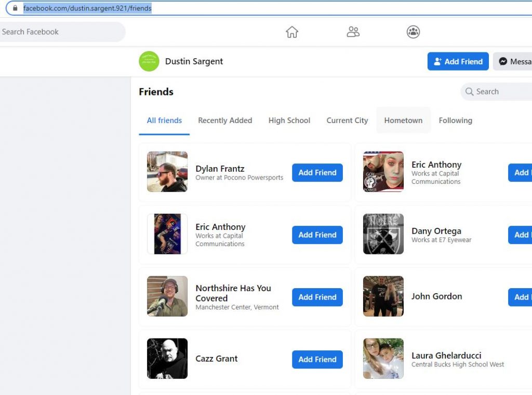Add Northshire Has You Covered as friend

[x=317, y=297]
